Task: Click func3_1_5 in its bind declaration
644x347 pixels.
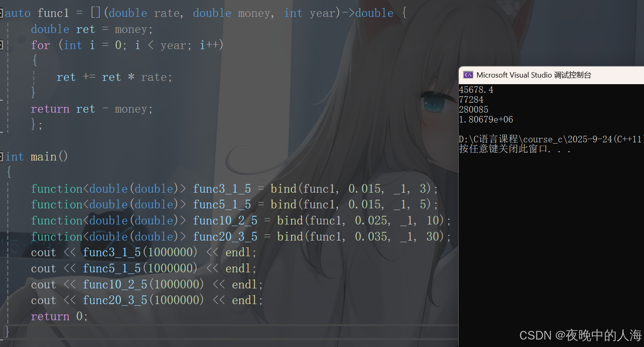Action: click(222, 189)
